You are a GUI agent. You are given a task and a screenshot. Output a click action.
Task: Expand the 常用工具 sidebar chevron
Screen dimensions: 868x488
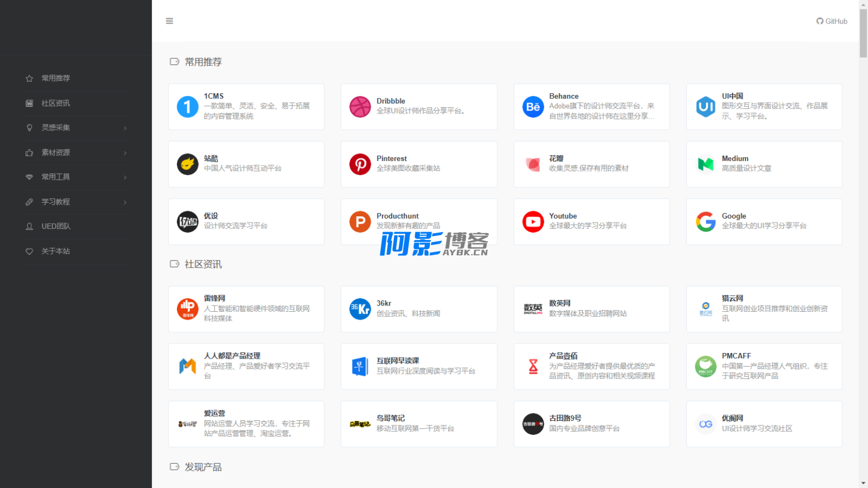click(125, 177)
